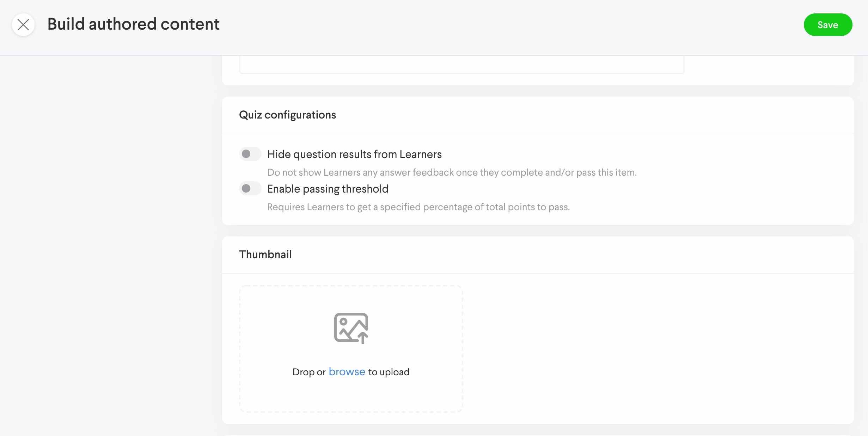This screenshot has width=868, height=436.
Task: Click the "Enable passing threshold" label text
Action: 328,189
